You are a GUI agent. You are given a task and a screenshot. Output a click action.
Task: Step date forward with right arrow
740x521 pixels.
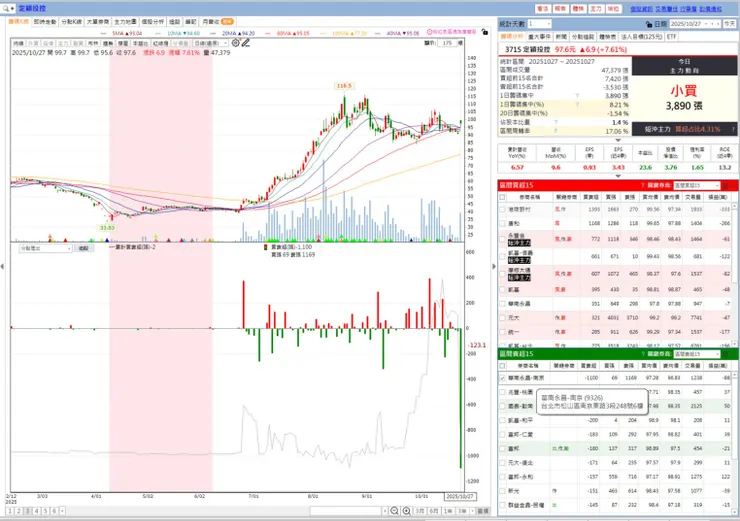(718, 24)
